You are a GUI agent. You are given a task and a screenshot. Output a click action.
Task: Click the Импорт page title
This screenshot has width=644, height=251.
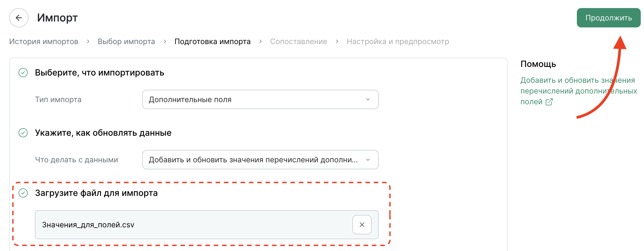click(57, 18)
